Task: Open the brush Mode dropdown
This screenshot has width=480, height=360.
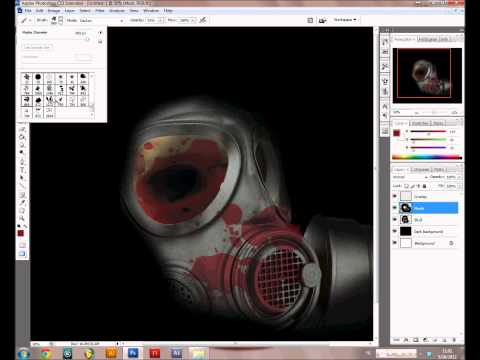Action: [102, 20]
